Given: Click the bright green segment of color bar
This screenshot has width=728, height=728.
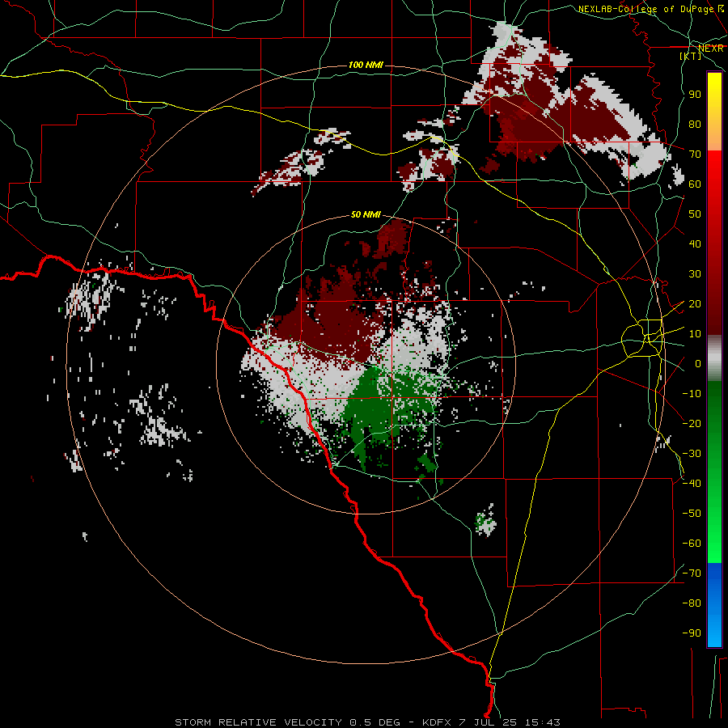Looking at the screenshot, I should coord(714,520).
